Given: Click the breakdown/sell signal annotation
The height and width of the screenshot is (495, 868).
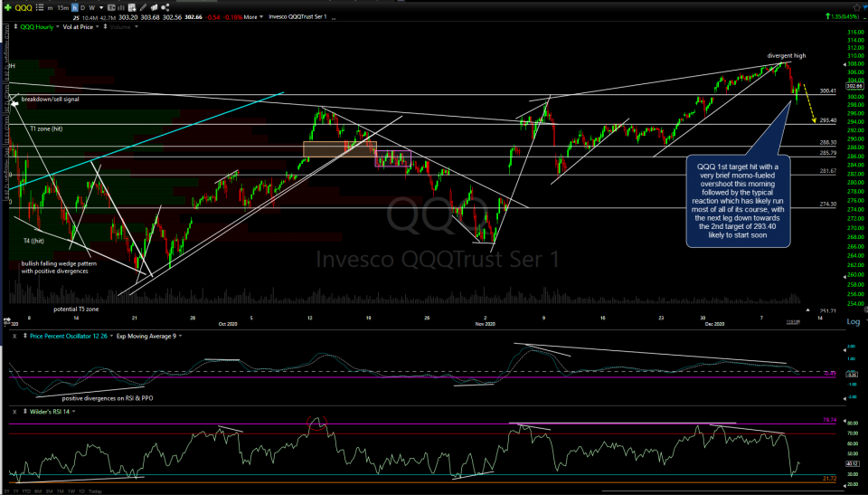Looking at the screenshot, I should point(51,100).
